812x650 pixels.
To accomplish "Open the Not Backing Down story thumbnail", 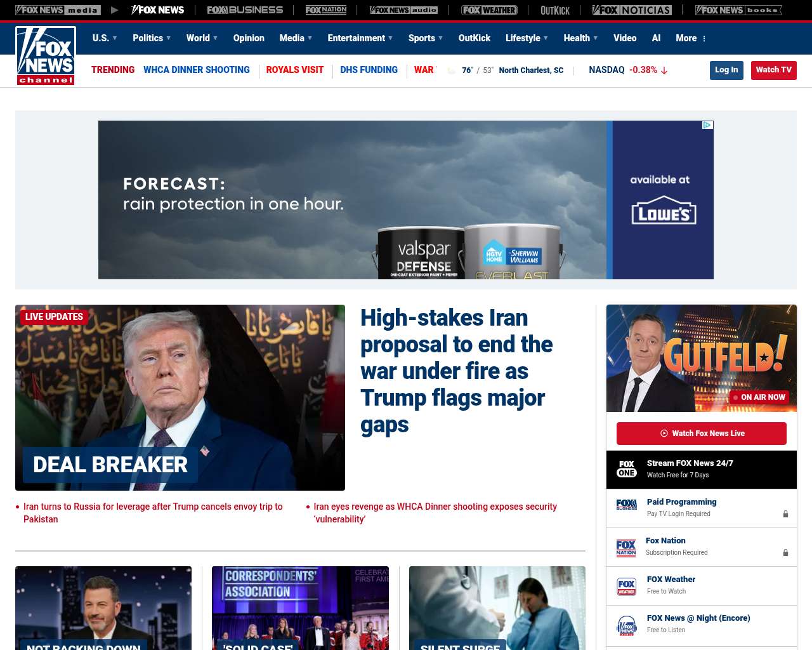I will coord(103,608).
